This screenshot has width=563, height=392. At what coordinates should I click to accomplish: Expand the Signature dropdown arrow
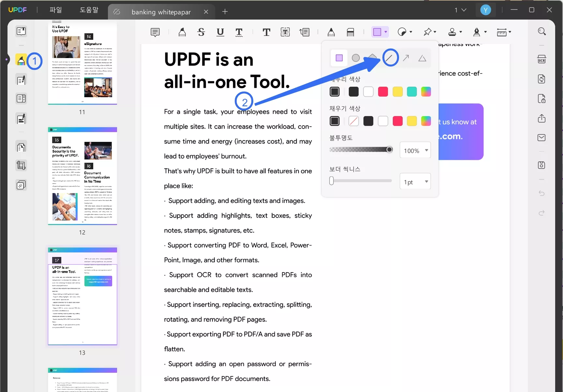tap(485, 32)
